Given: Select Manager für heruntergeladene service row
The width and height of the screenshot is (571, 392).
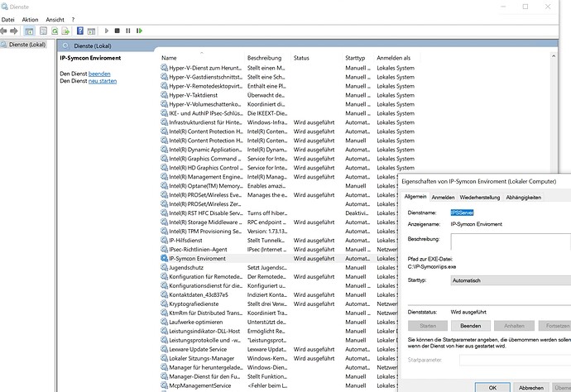Looking at the screenshot, I should [x=279, y=367].
